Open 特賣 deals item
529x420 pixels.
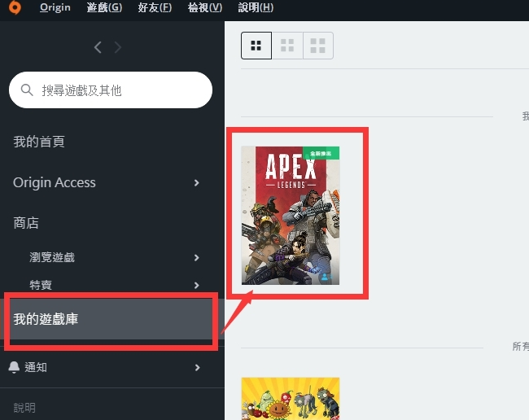tap(41, 285)
